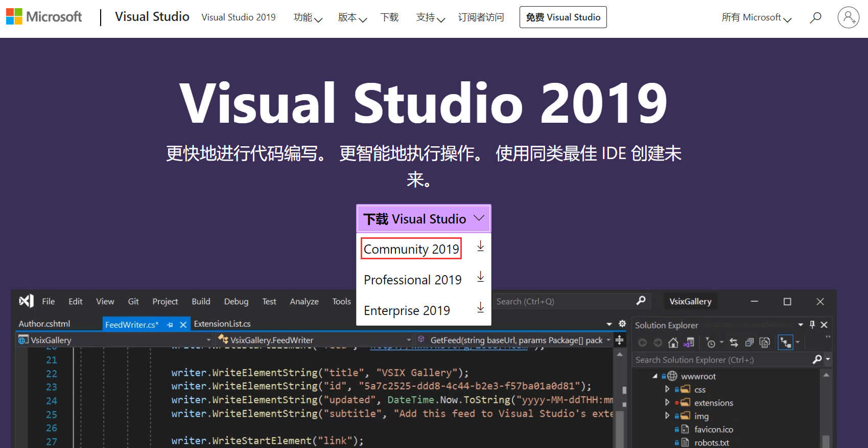Click the split editor window icon

coord(619,340)
